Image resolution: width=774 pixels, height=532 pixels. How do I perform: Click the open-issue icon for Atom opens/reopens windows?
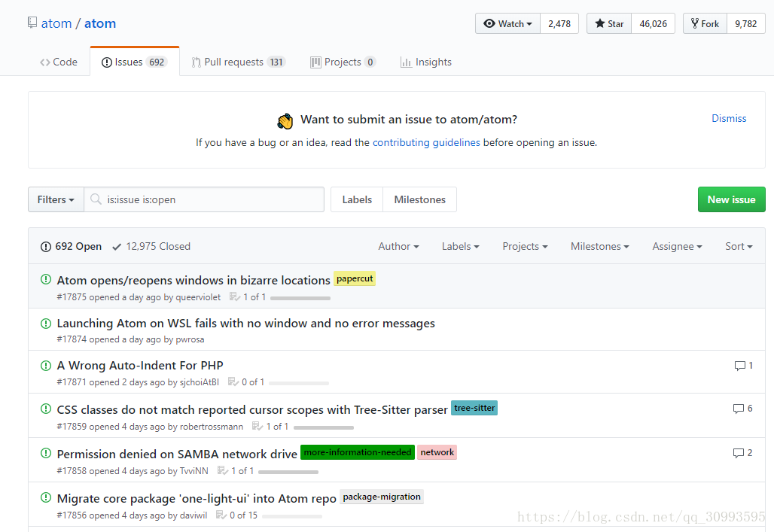click(46, 279)
